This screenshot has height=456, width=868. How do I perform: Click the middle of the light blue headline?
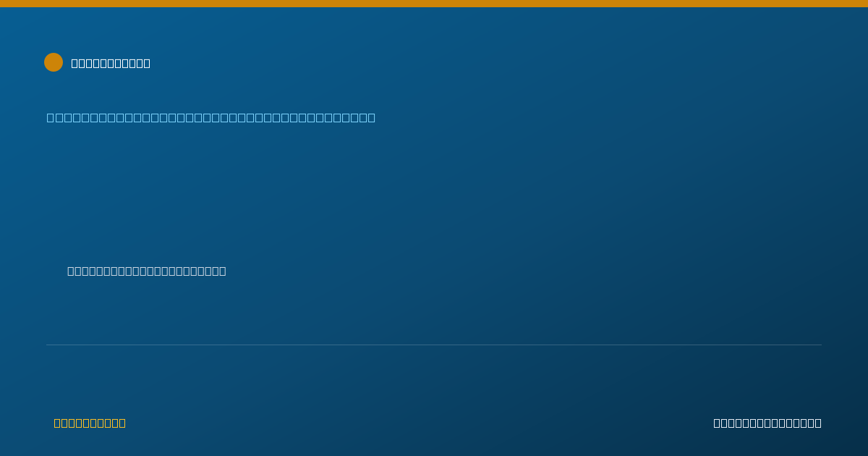211,117
